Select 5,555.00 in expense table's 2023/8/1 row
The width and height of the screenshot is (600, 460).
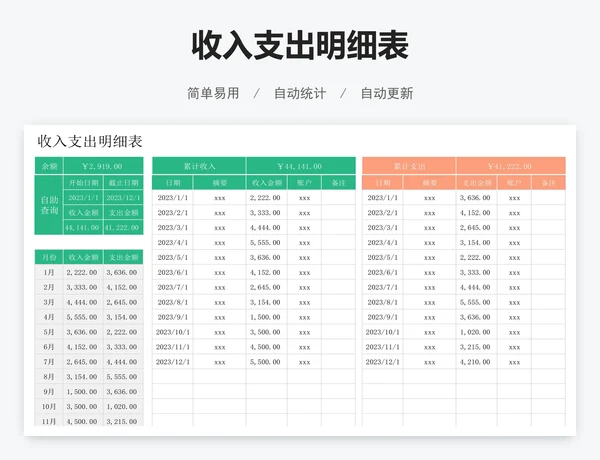475,302
